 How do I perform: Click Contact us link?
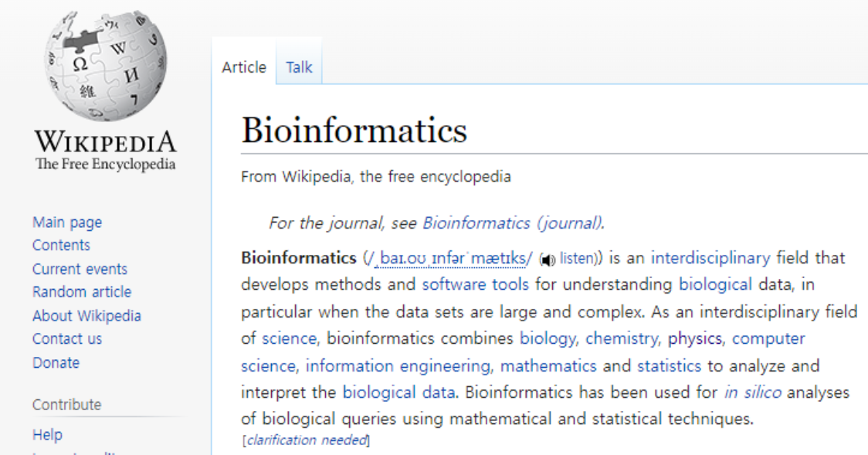coord(67,339)
